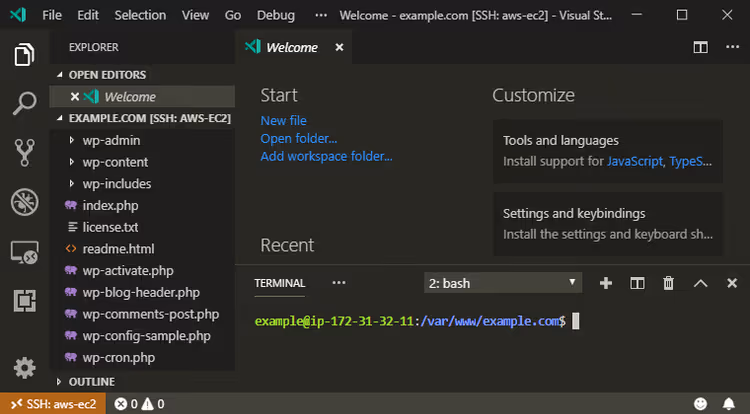Open the Remote Explorer view
Screen dimensions: 750x414
pyautogui.click(x=24, y=252)
